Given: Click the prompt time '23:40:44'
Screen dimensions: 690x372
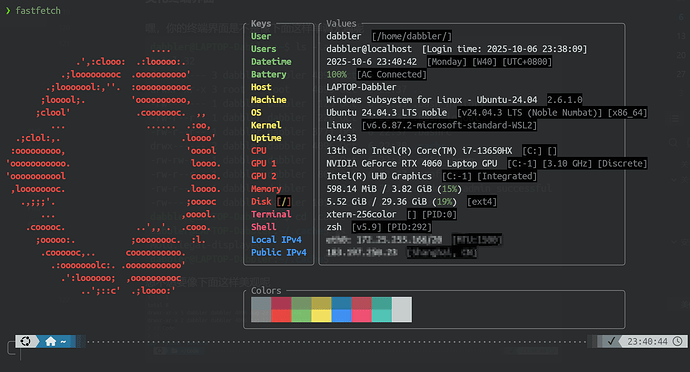Looking at the screenshot, I should pyautogui.click(x=647, y=341).
